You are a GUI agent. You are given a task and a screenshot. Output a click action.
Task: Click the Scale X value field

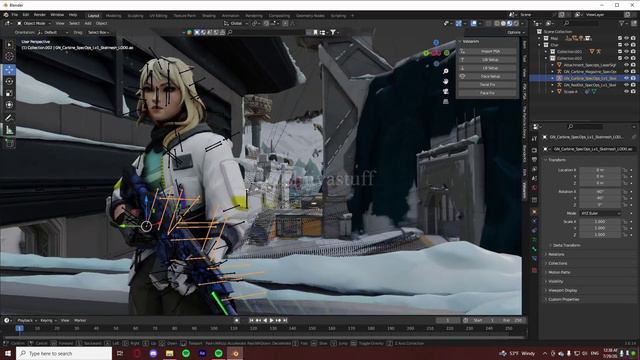coord(600,222)
